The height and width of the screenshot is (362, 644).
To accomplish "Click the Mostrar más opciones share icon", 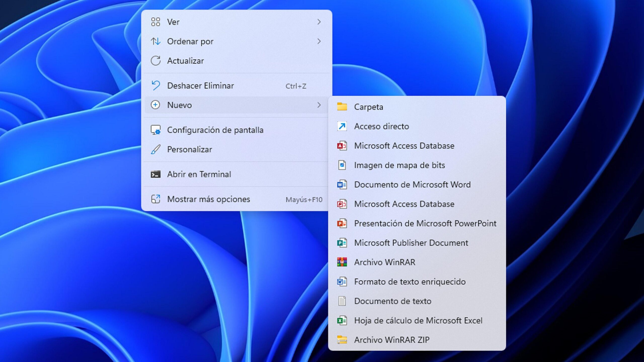I will (x=155, y=199).
